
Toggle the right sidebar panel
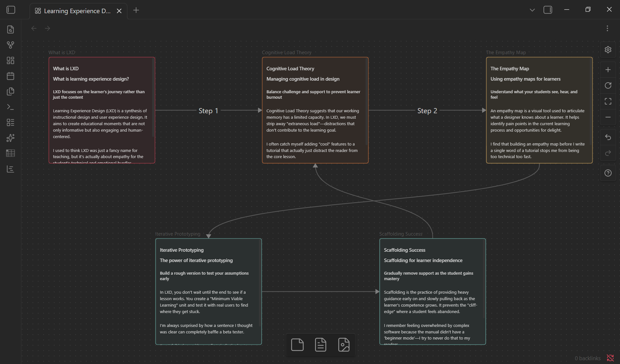(x=548, y=10)
